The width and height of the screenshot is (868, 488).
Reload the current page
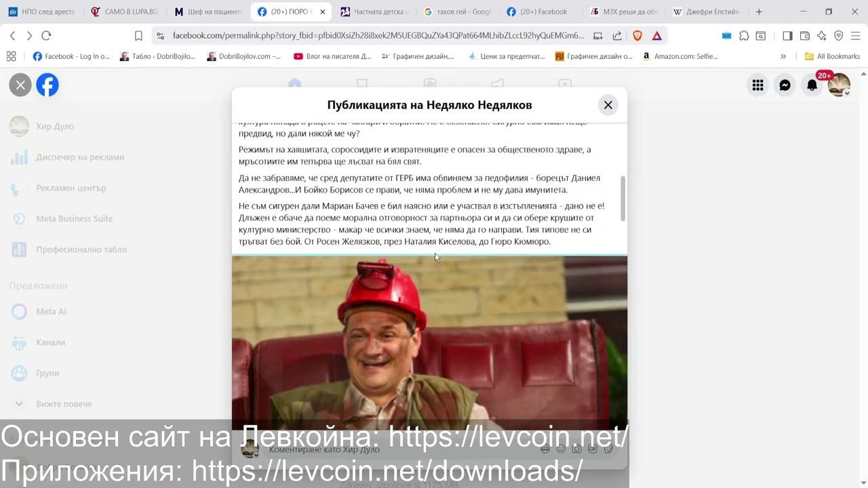46,36
